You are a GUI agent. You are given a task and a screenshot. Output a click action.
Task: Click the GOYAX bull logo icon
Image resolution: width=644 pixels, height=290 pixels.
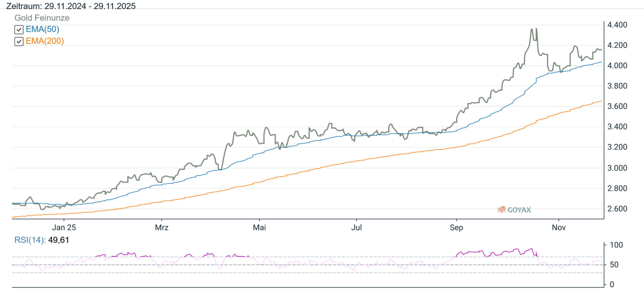(501, 209)
